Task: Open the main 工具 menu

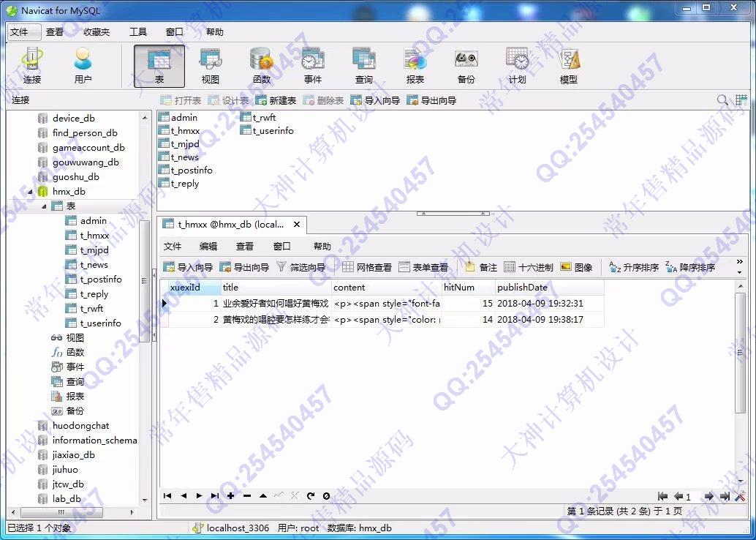Action: tap(138, 32)
